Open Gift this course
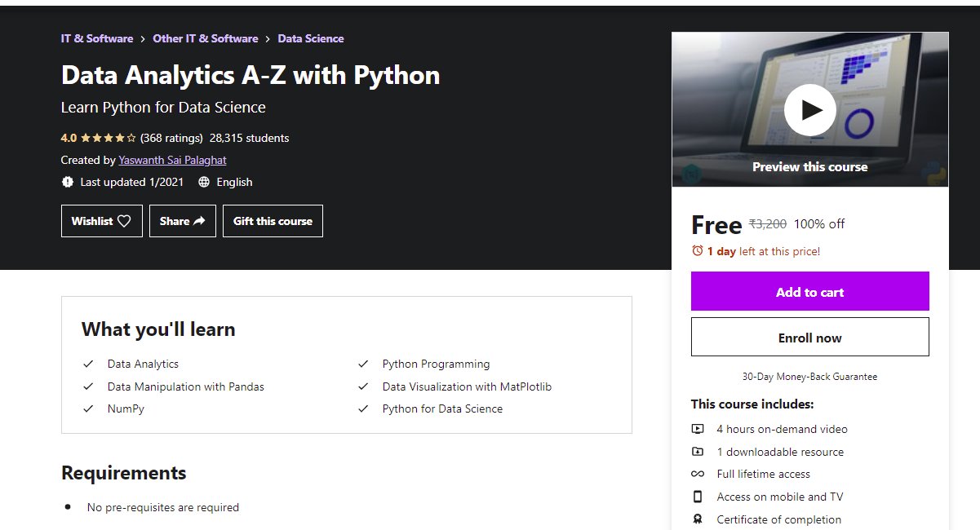The height and width of the screenshot is (530, 980). click(x=273, y=220)
